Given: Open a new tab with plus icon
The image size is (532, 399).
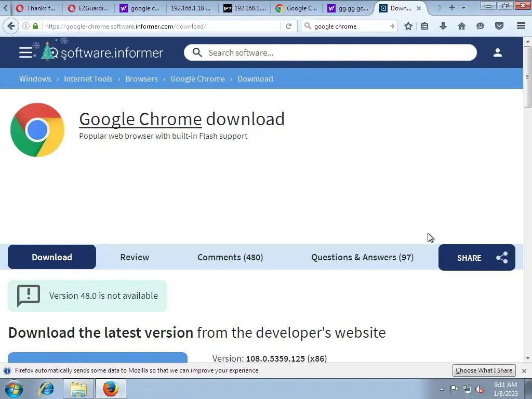Looking at the screenshot, I should pos(451,8).
